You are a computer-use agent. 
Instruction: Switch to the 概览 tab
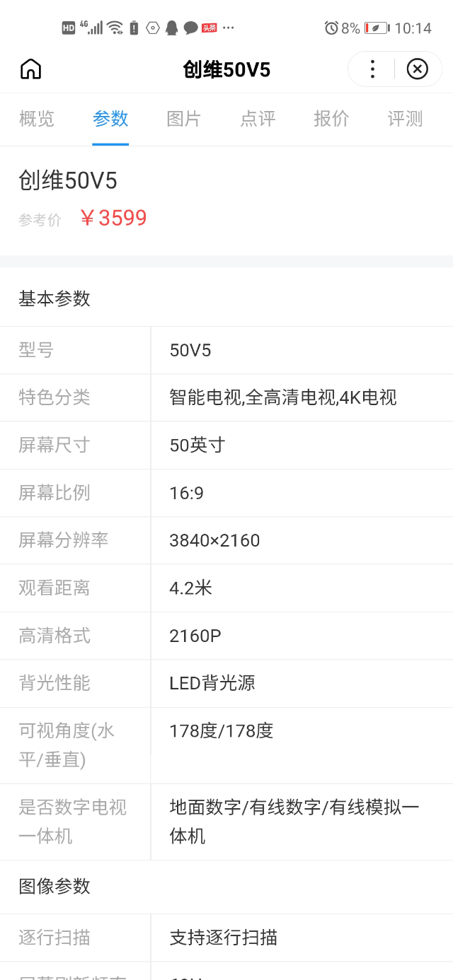[37, 119]
